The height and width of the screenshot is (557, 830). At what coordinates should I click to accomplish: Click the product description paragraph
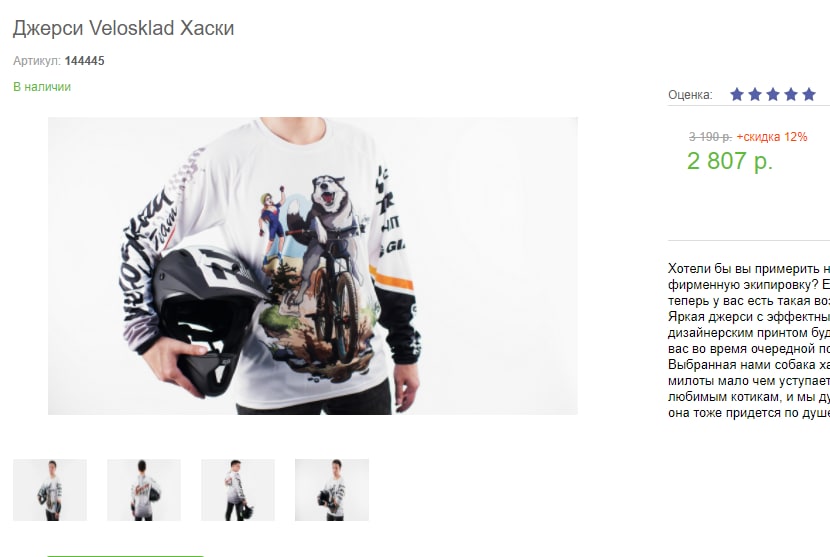point(749,340)
